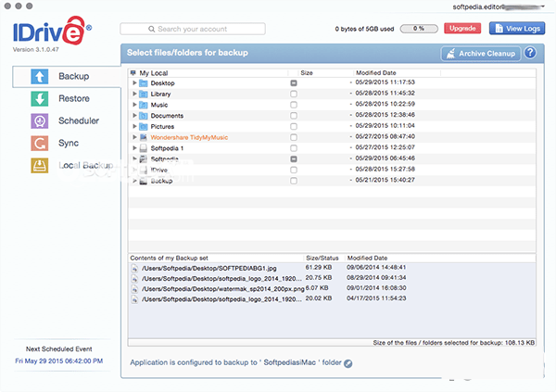Switch to the Local Backup tab
The width and height of the screenshot is (556, 392).
click(x=67, y=166)
